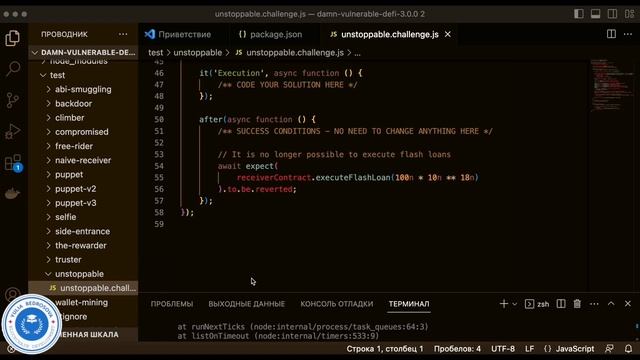Select the ТЕРМИНАЛ panel tab
The height and width of the screenshot is (360, 640).
tap(409, 304)
